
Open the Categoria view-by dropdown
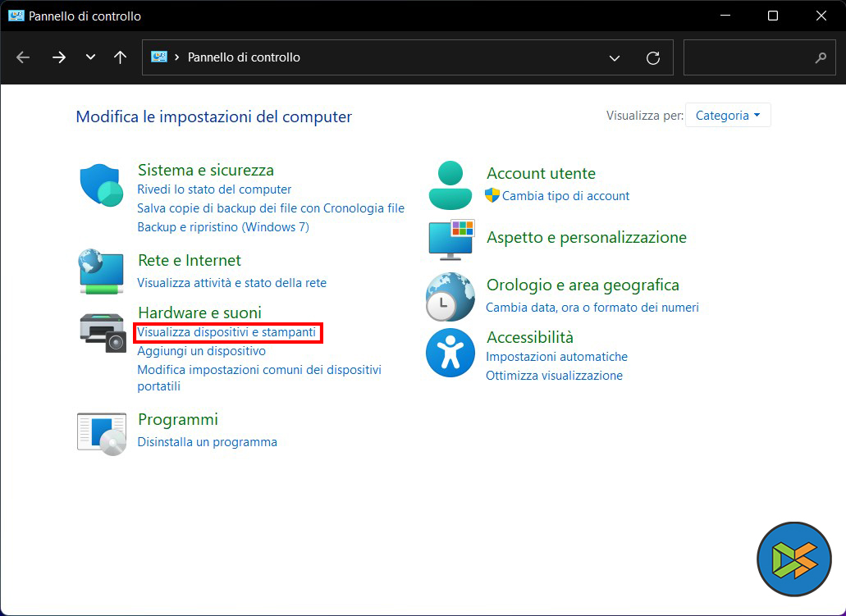click(728, 116)
